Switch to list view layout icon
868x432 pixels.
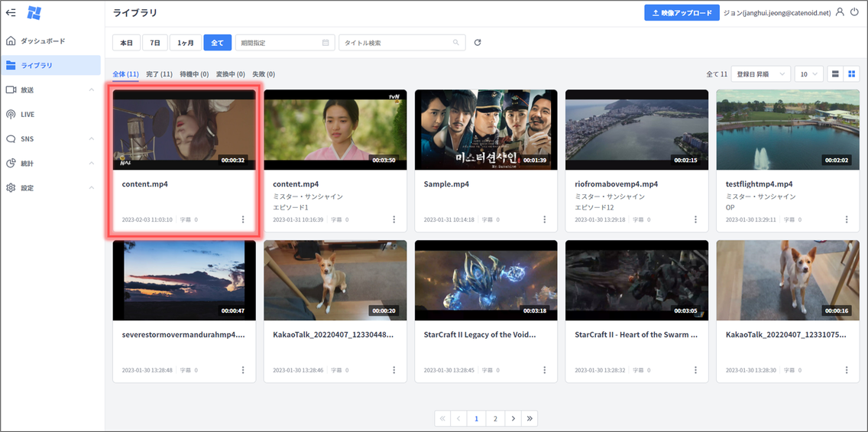coord(835,74)
